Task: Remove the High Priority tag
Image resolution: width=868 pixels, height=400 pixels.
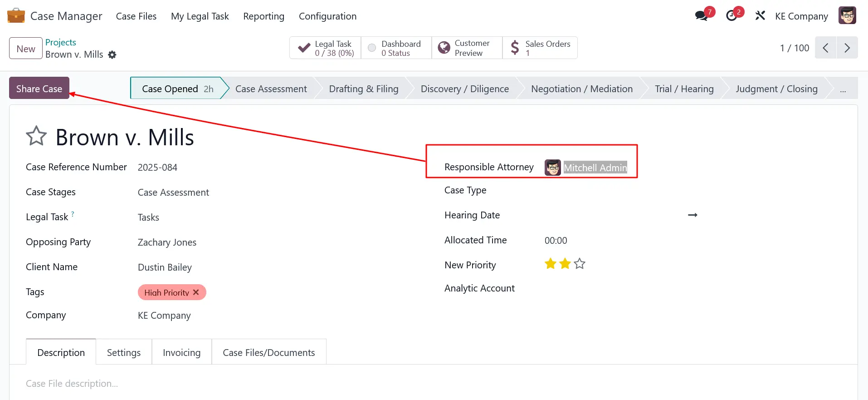Action: [x=196, y=292]
